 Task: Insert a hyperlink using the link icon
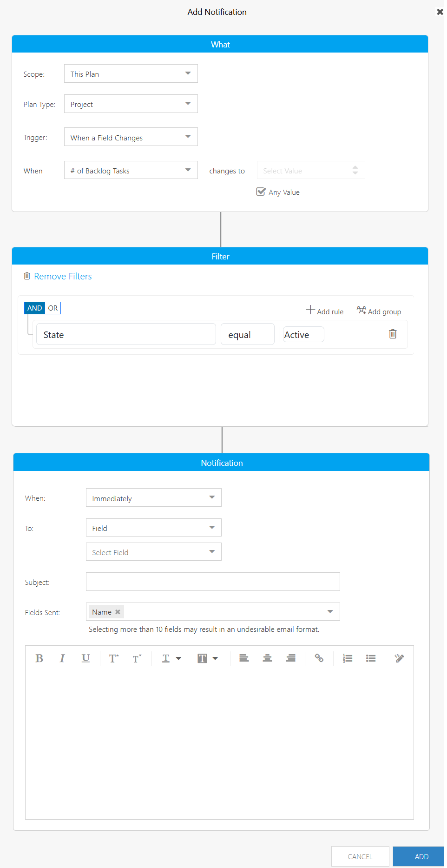point(319,658)
